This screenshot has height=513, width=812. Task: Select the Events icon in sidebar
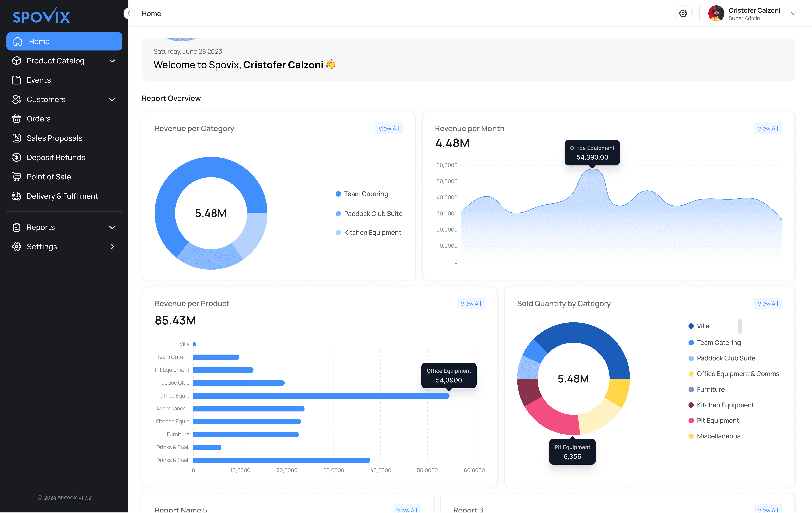click(17, 80)
